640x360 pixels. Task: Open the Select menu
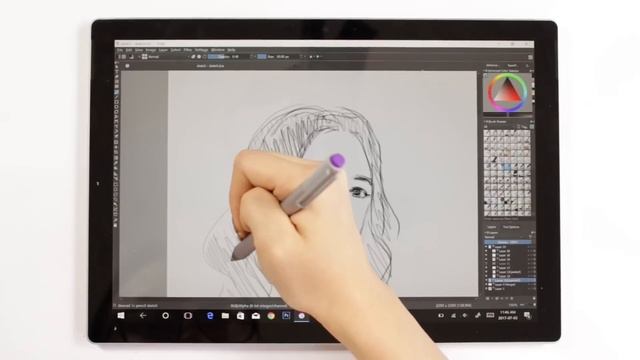(x=176, y=50)
